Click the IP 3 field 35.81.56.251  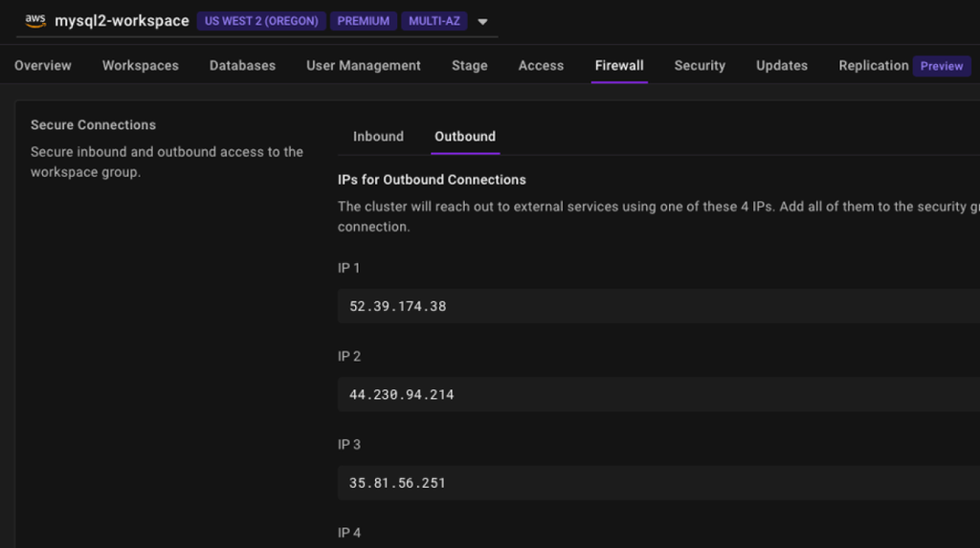pyautogui.click(x=658, y=482)
